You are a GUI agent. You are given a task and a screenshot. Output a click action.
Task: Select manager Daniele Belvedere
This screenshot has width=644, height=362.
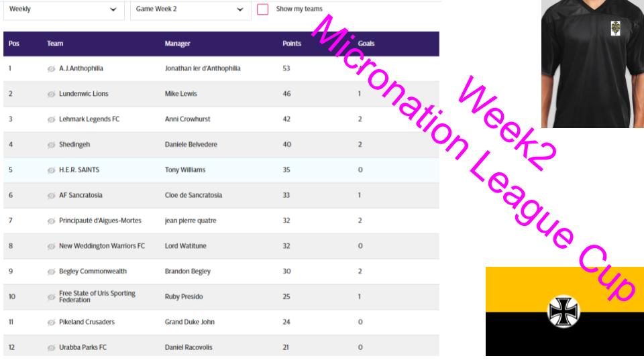coord(191,145)
